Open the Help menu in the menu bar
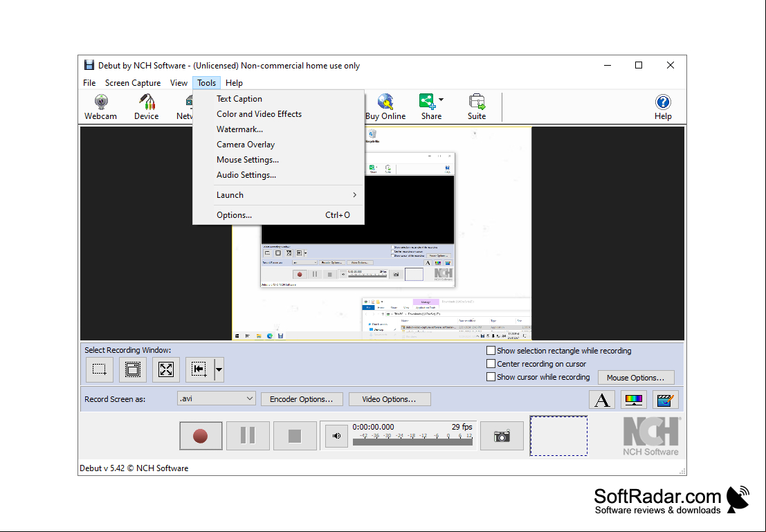The height and width of the screenshot is (532, 766). 234,82
